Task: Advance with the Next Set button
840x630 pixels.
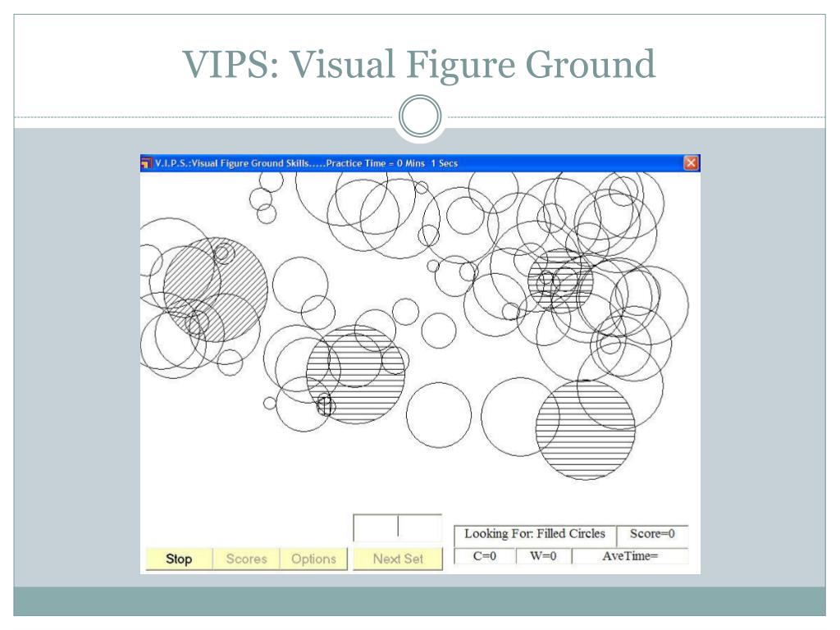Action: 398,559
